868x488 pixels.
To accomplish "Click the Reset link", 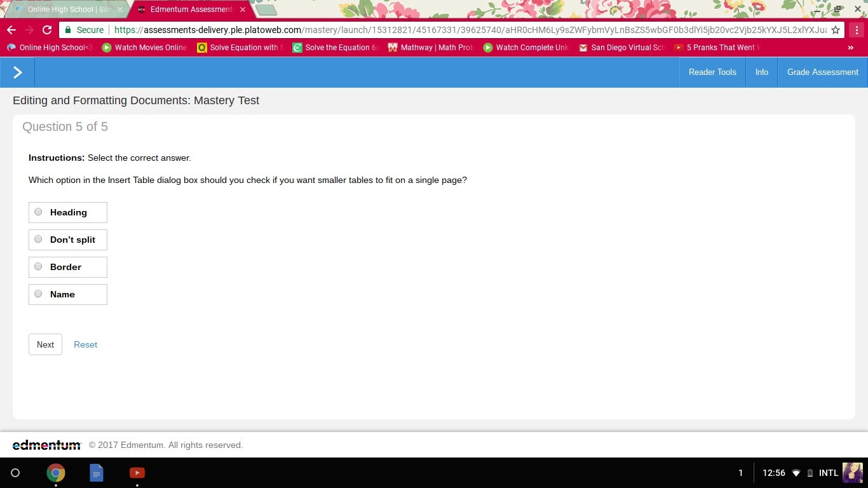I will [x=86, y=344].
